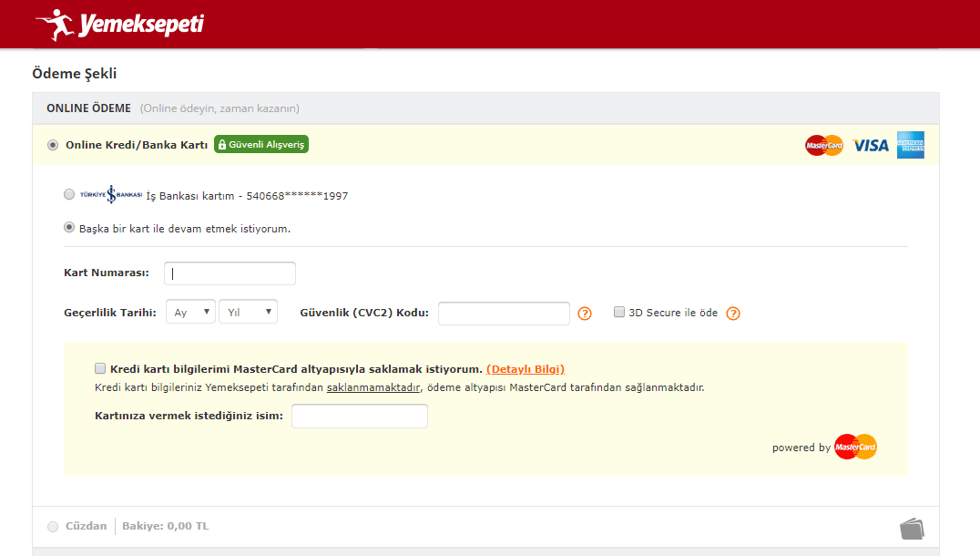This screenshot has height=556, width=980.
Task: Open the Detaylı Bilgi link
Action: [526, 369]
